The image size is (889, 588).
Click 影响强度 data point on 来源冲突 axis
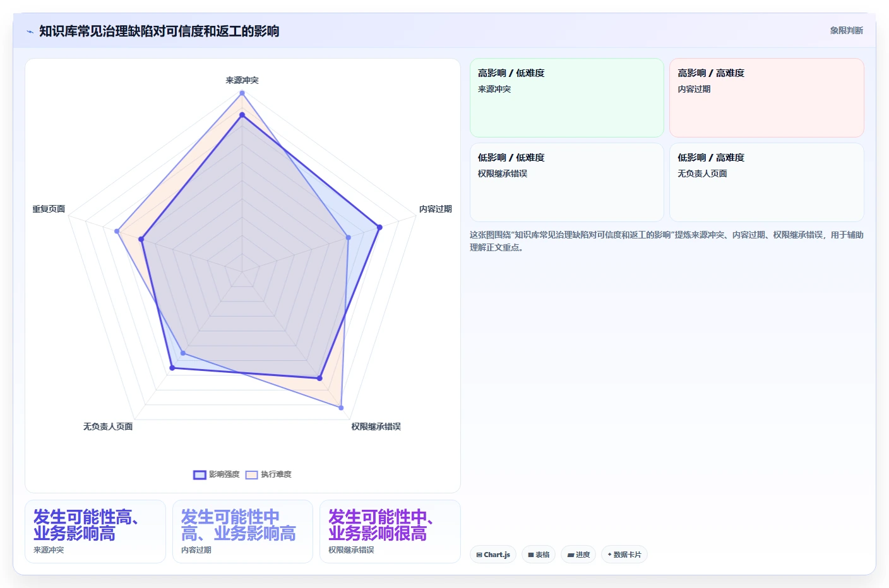pos(242,115)
